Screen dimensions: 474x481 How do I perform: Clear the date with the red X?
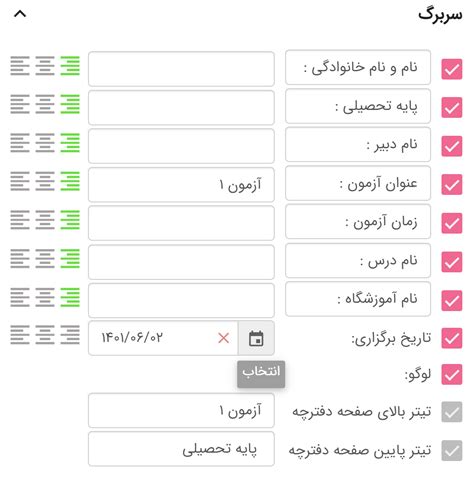223,338
